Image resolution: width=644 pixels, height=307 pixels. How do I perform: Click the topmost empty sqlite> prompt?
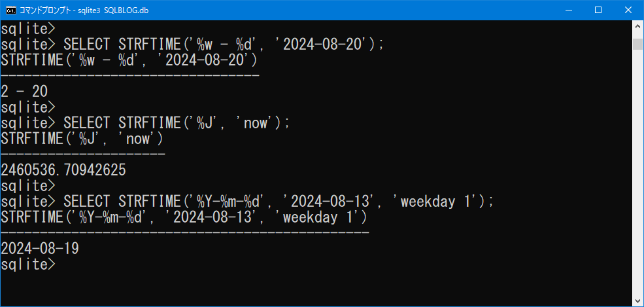pos(29,29)
